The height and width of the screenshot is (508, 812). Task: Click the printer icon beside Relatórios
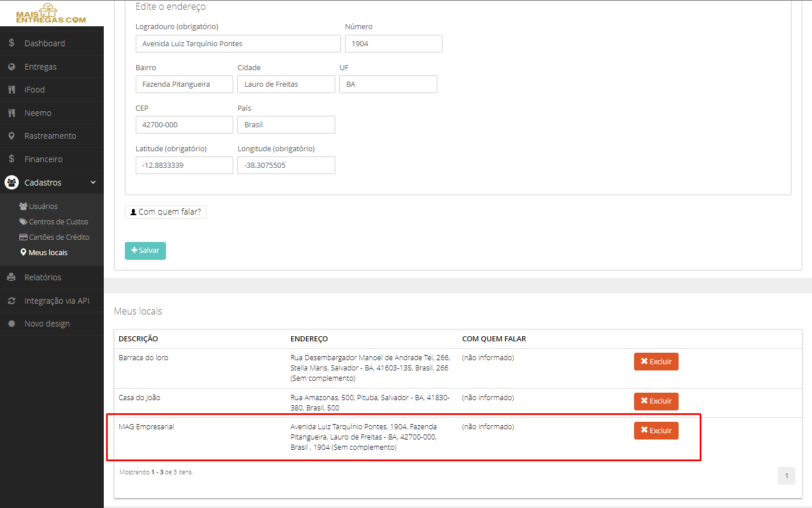[x=11, y=277]
